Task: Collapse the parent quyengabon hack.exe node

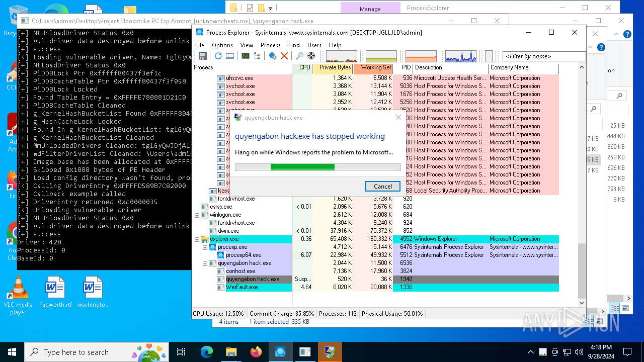Action: tap(205, 263)
